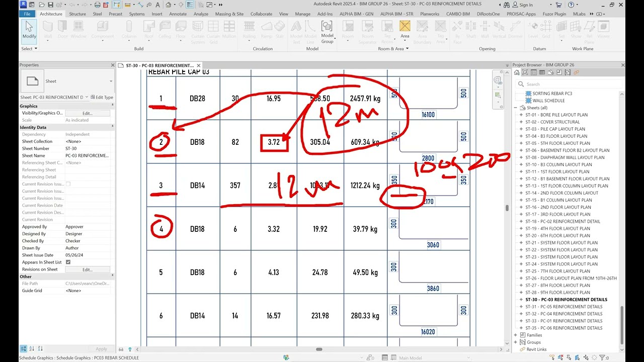The height and width of the screenshot is (362, 644).
Task: Click Edit button for Visibility/Graphics Overrides
Action: (88, 113)
